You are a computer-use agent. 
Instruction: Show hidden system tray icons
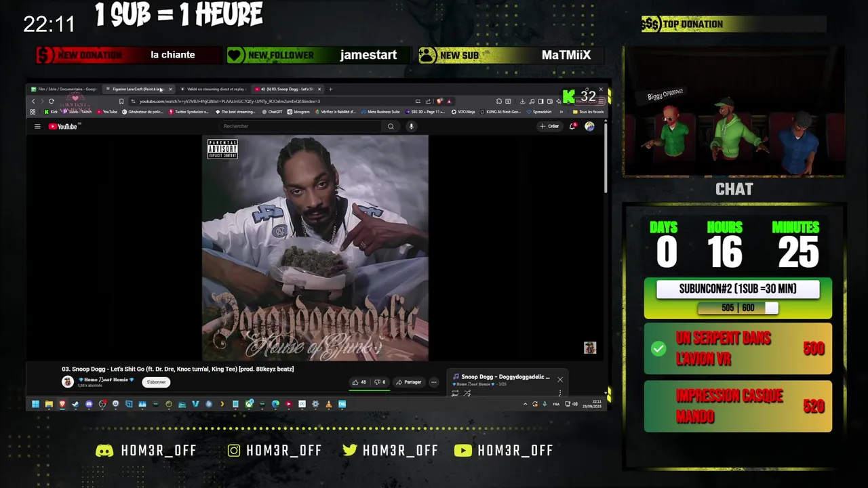coord(525,404)
